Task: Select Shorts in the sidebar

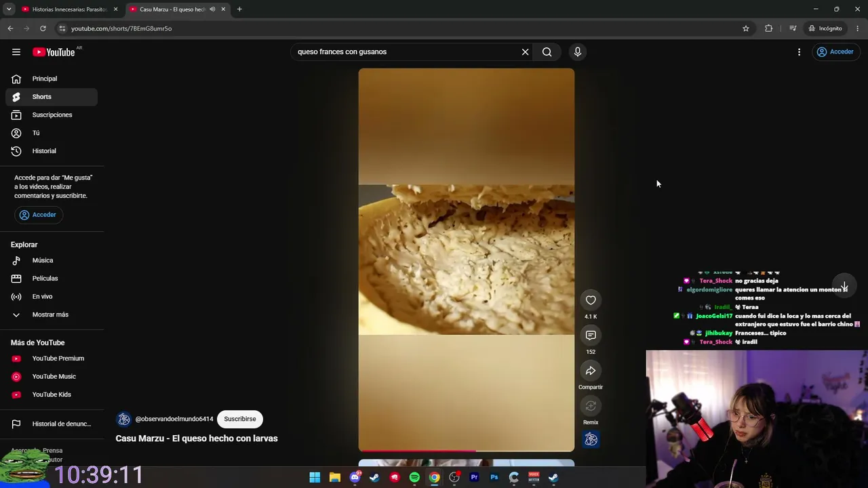Action: [x=52, y=97]
